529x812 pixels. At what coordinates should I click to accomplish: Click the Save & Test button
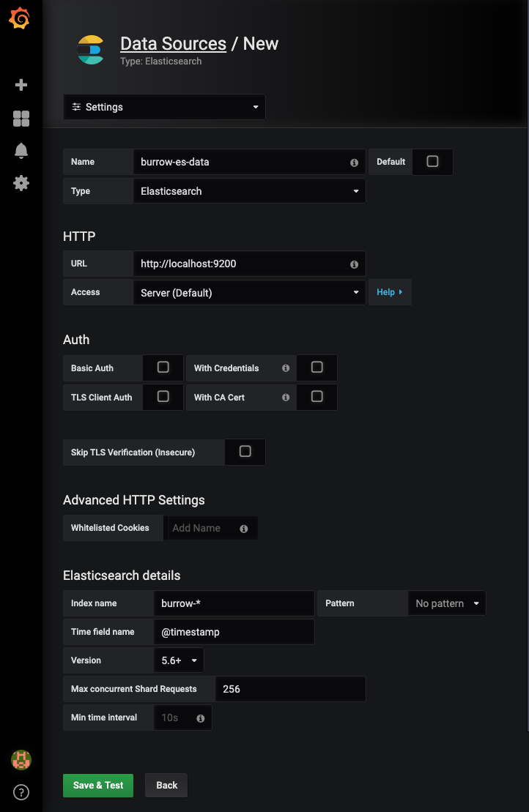click(98, 785)
